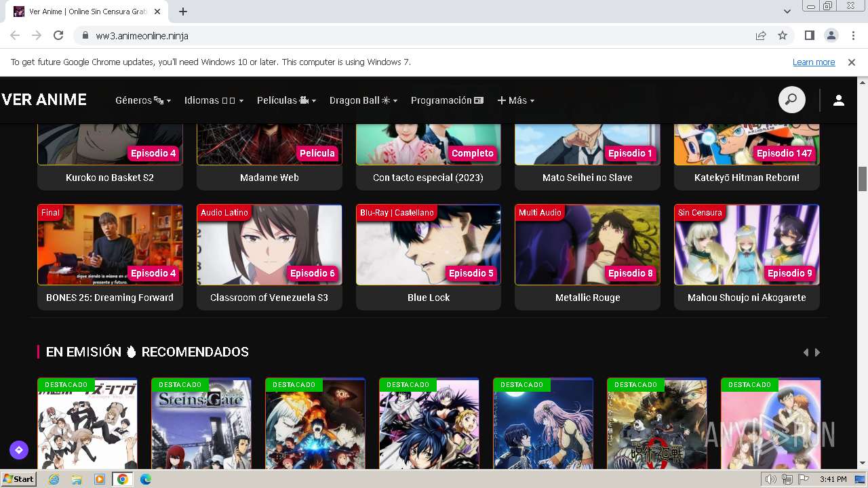Click EN EMISIÓN RECOMENDADOS heading

pos(147,352)
